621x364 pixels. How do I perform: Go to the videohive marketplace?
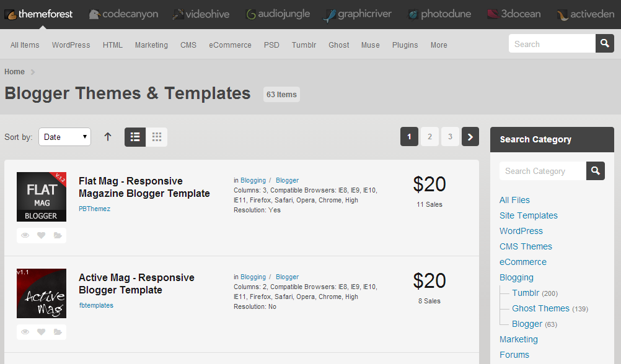click(201, 14)
